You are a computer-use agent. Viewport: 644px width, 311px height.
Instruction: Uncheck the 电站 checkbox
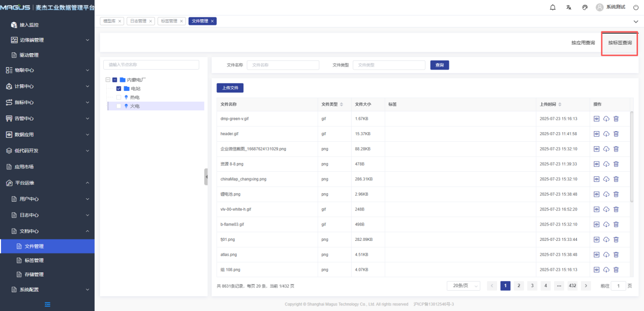(x=119, y=88)
